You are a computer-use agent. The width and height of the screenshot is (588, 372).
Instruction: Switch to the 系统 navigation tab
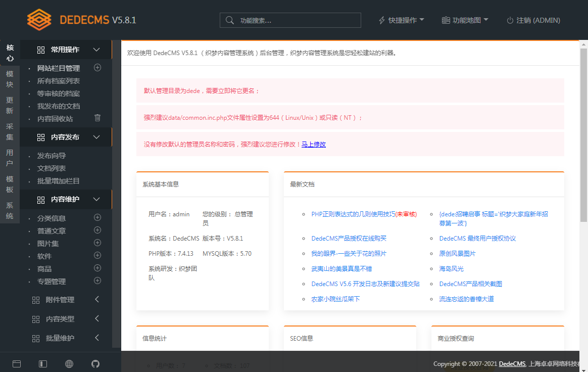(x=10, y=210)
